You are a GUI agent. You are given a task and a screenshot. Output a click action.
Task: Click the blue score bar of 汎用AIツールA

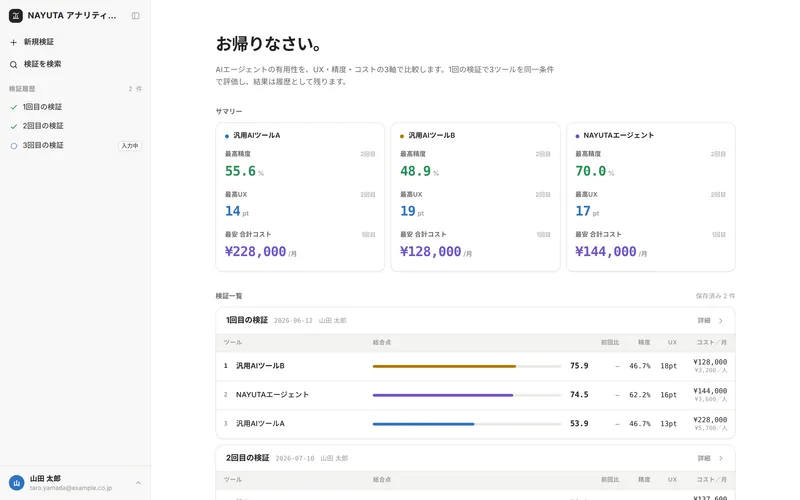(423, 424)
